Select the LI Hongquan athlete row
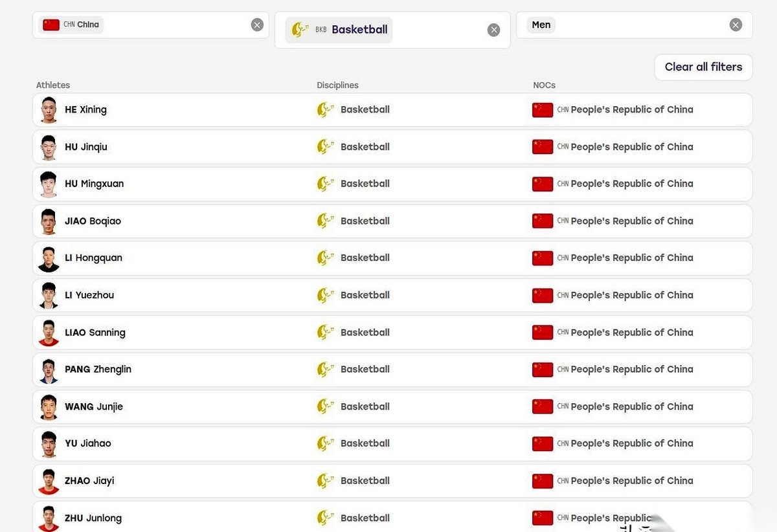The height and width of the screenshot is (532, 777). click(392, 258)
